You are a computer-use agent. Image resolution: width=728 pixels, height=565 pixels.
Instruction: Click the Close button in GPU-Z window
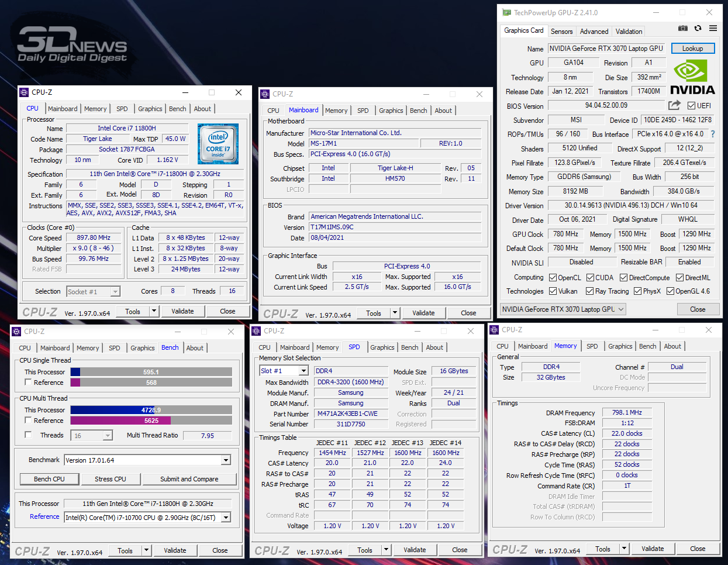(698, 309)
